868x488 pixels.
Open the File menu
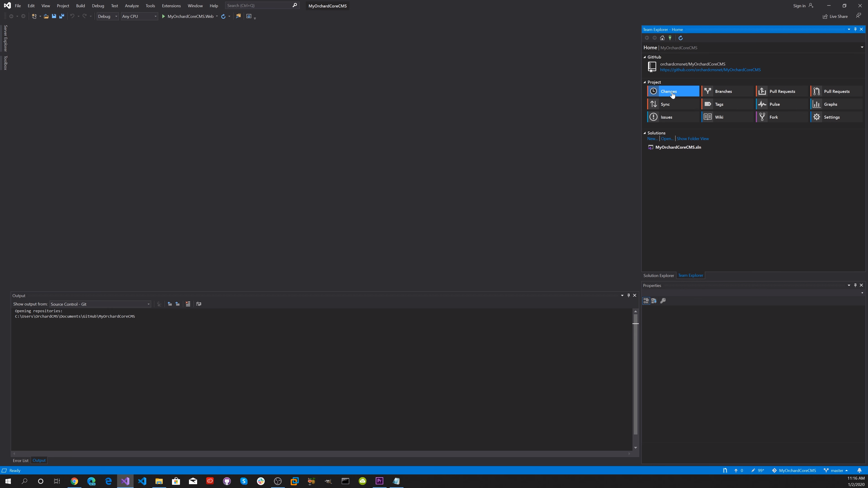(x=18, y=6)
